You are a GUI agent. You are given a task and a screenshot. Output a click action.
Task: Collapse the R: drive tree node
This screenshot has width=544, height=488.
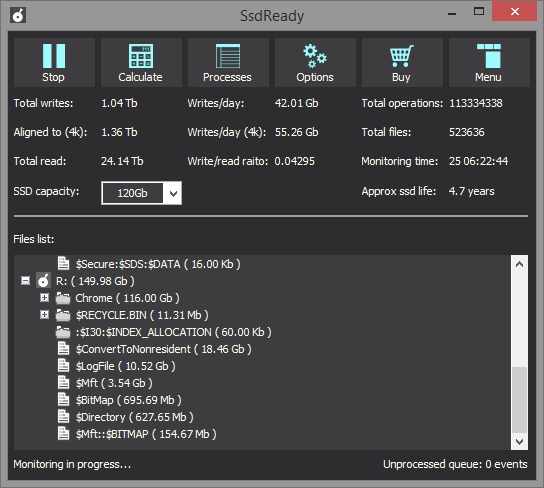click(x=25, y=280)
